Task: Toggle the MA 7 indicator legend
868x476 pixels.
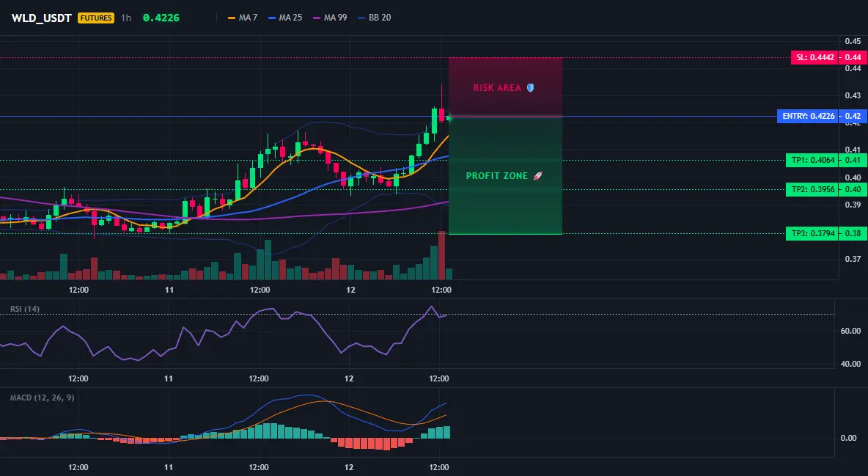Action: 243,18
